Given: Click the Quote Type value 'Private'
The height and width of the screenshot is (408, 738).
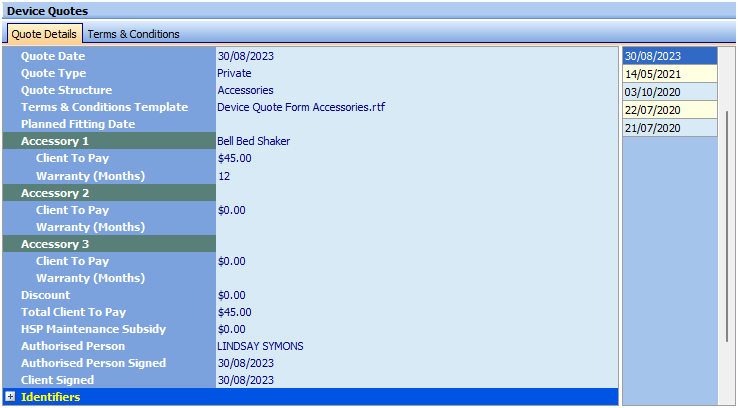Looking at the screenshot, I should (234, 73).
